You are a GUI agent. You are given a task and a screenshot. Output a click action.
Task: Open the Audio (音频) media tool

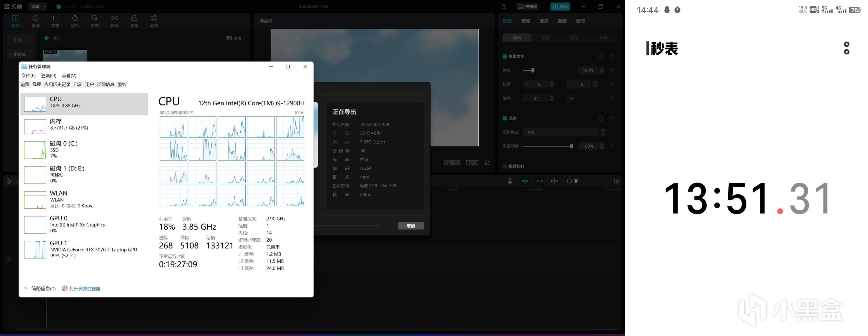[x=35, y=20]
